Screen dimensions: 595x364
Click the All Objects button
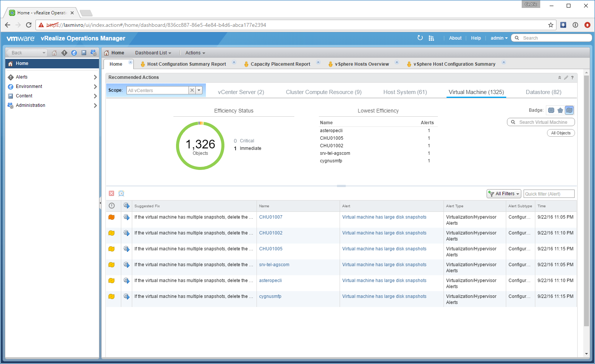(561, 133)
